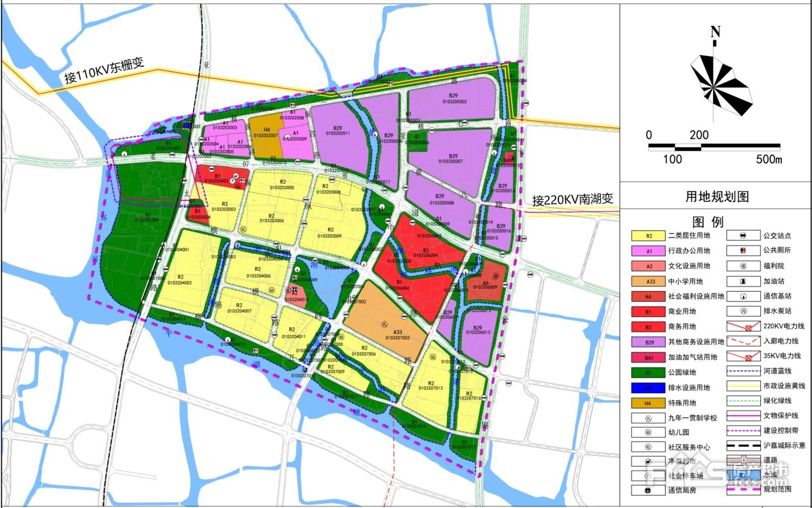
Task: Click parcel label 'B29 0103205002'
Action: (454, 98)
